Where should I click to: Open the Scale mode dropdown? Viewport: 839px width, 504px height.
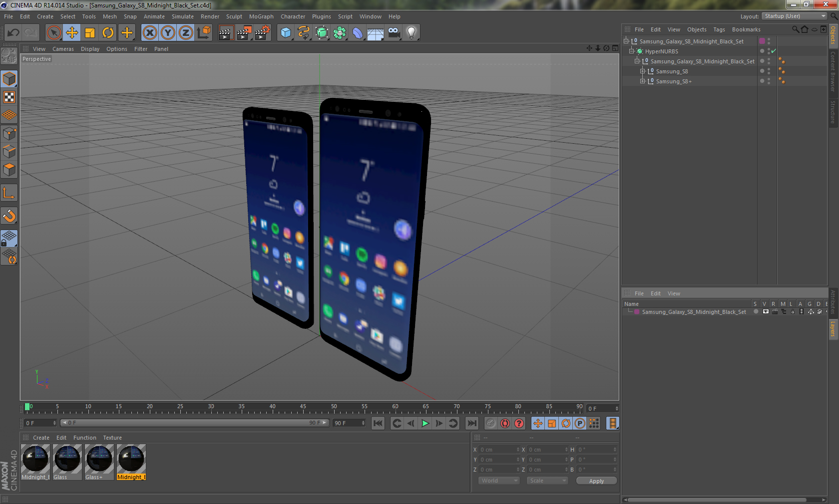pyautogui.click(x=547, y=481)
